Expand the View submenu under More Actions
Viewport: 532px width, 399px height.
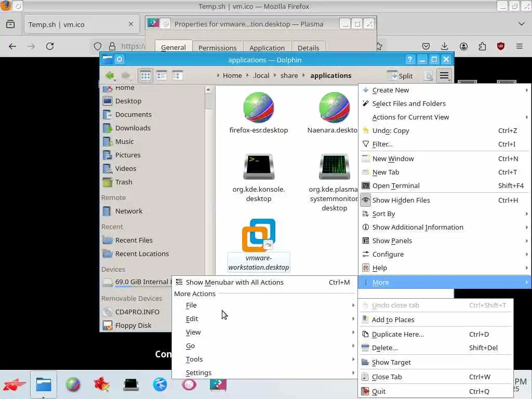[x=264, y=332]
